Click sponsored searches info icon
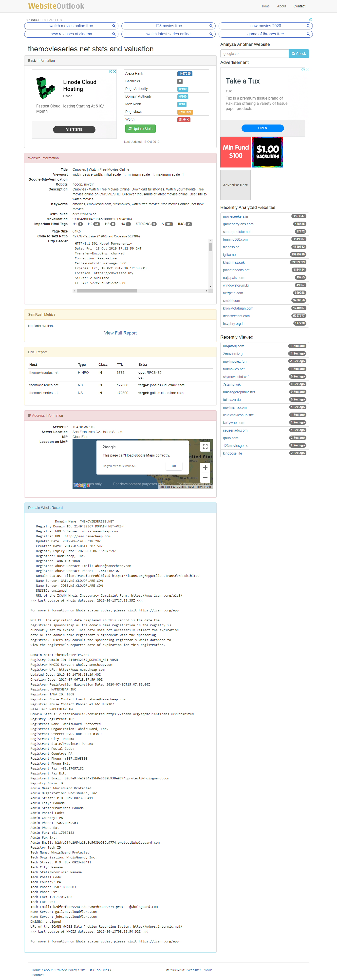Viewport: 337px width, 980px height. pyautogui.click(x=311, y=20)
